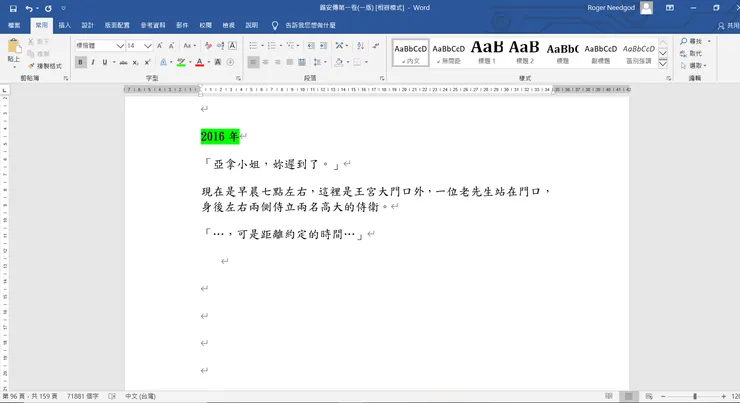Click the Redo/Repeat icon in the title bar
The image size is (740, 403).
click(48, 8)
